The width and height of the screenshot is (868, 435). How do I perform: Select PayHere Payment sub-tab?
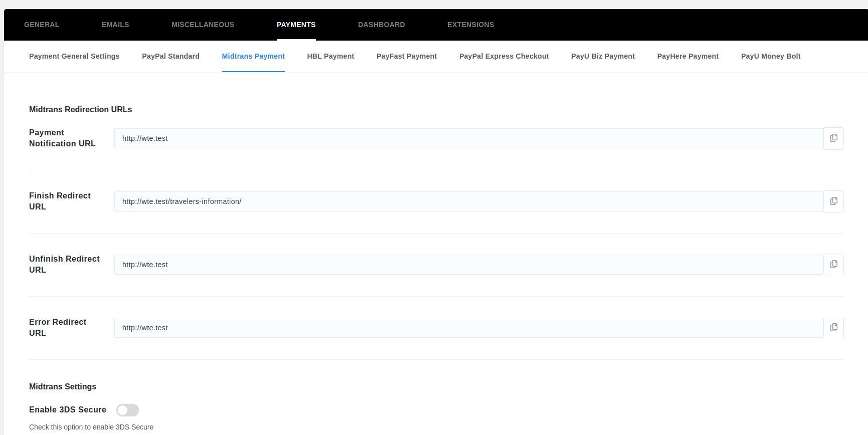[687, 56]
